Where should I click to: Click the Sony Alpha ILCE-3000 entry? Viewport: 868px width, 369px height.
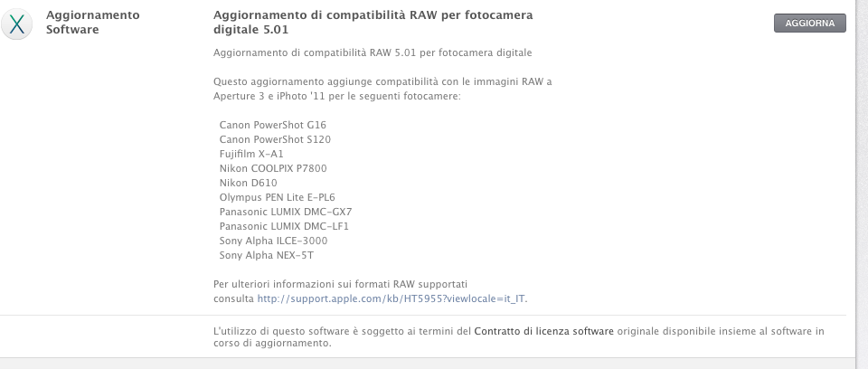click(x=273, y=241)
